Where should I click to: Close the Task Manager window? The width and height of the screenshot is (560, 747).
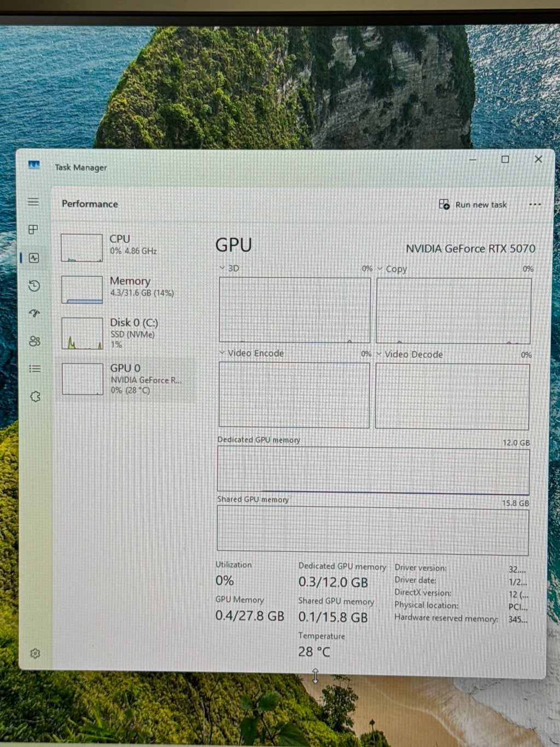[538, 159]
